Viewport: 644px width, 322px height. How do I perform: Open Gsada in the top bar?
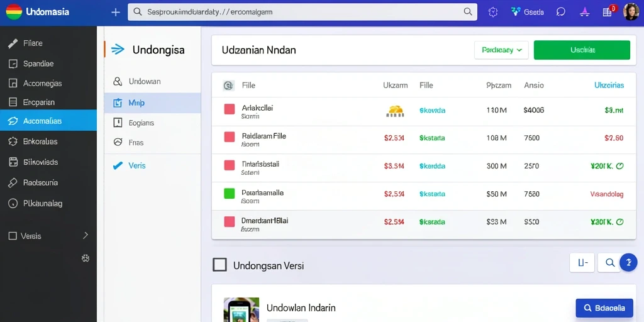click(528, 13)
